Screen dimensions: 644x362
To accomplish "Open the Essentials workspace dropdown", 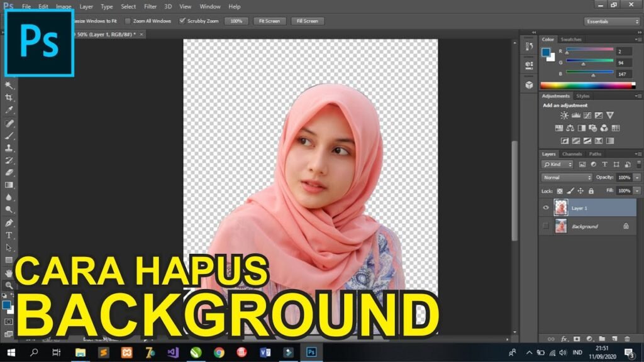I will pyautogui.click(x=612, y=21).
